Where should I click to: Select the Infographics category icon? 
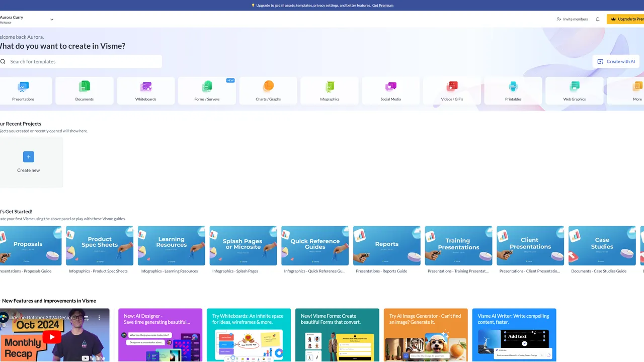[330, 86]
